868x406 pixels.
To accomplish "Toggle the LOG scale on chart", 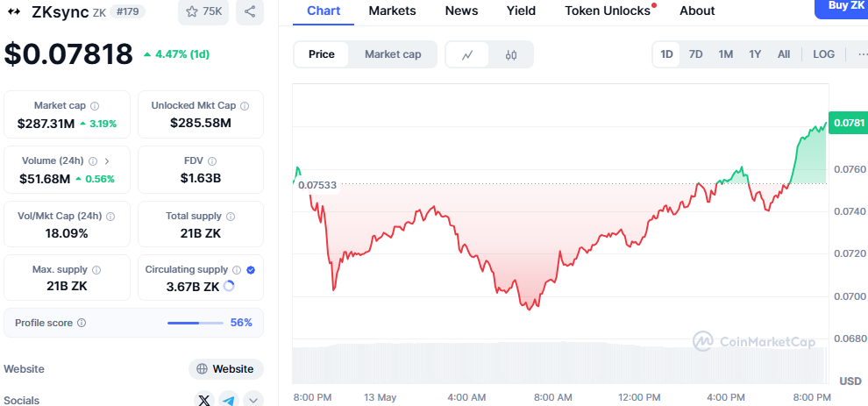I will tap(823, 54).
